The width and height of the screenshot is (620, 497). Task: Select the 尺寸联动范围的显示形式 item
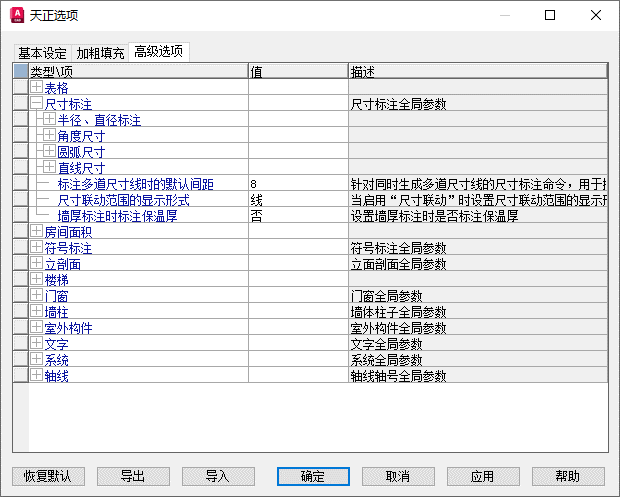click(x=123, y=200)
